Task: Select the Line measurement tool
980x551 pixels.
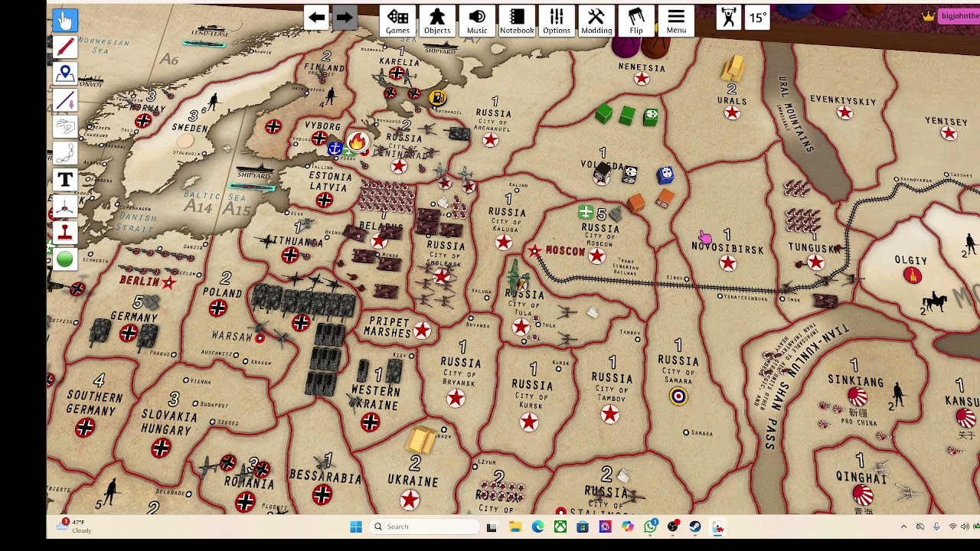Action: [65, 100]
